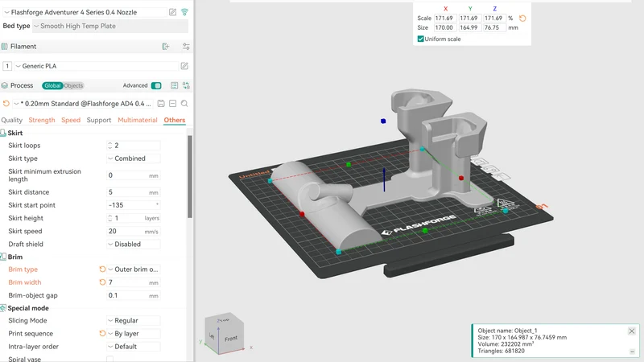Reset Brim type to default
This screenshot has width=644, height=362.
[x=102, y=269]
